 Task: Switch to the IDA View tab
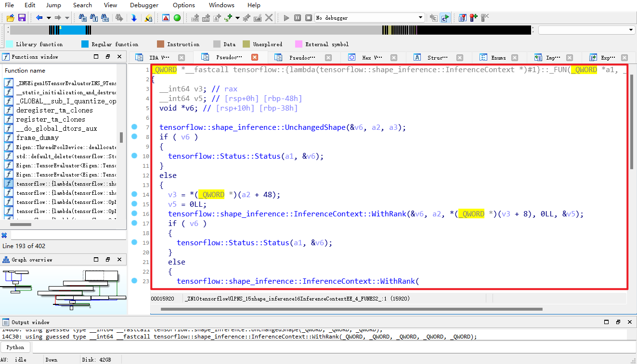tap(160, 57)
